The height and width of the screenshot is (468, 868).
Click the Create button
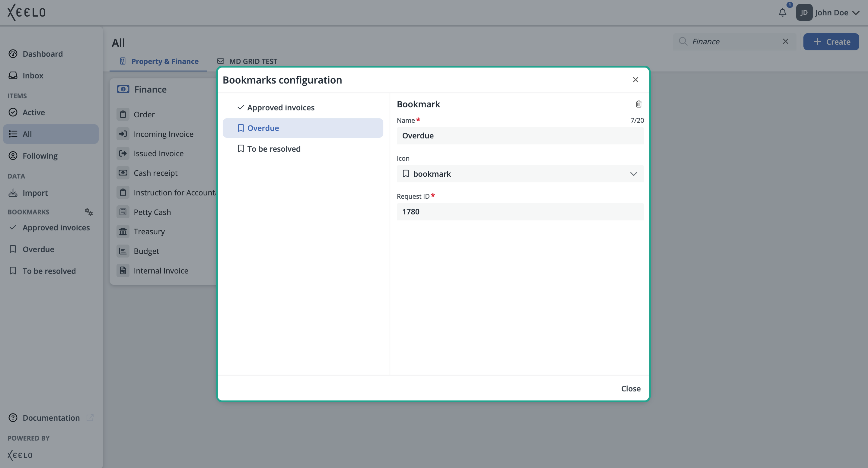(831, 42)
